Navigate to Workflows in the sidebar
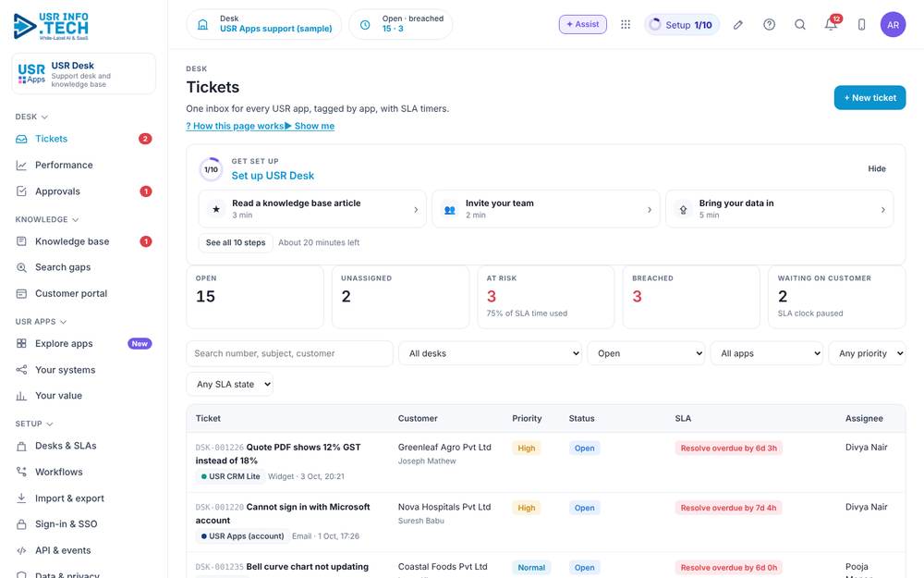The image size is (924, 578). click(84, 472)
